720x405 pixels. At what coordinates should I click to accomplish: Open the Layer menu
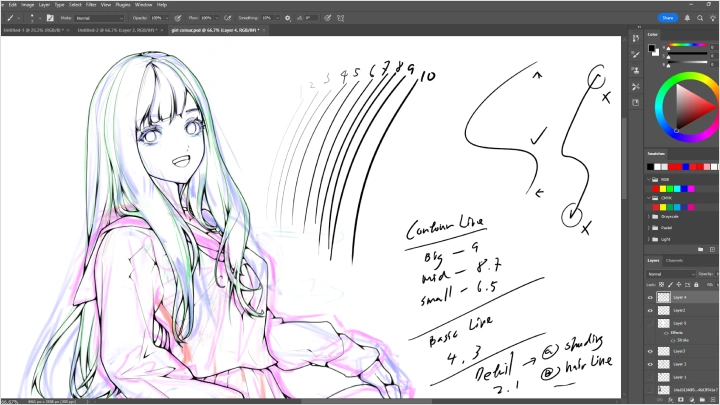[x=44, y=5]
